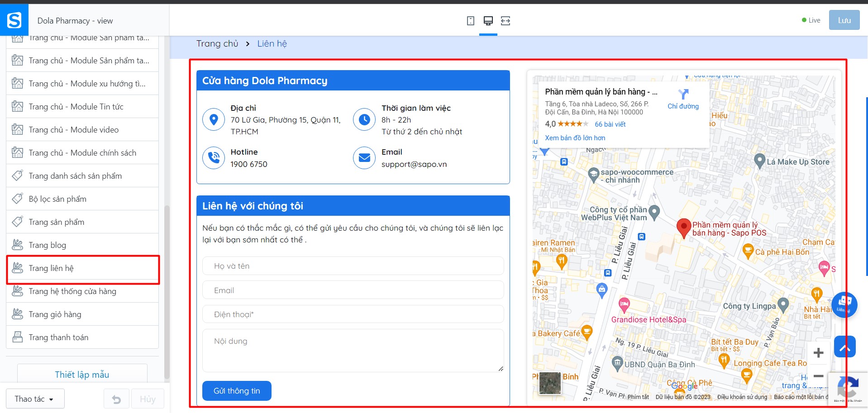
Task: Click the Công ty Lingpa map pin
Action: (783, 304)
